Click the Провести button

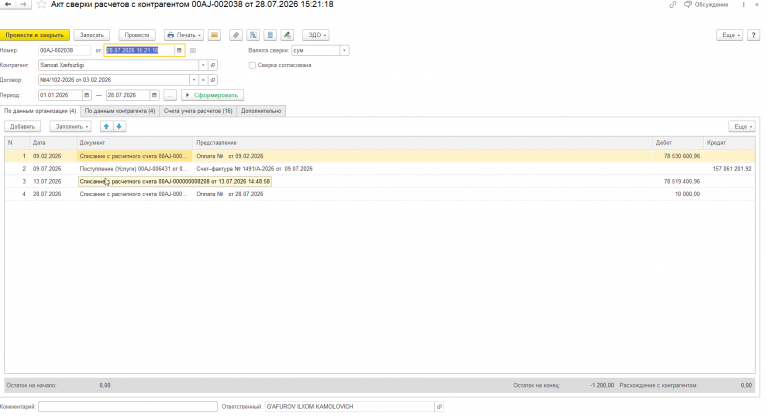click(137, 35)
